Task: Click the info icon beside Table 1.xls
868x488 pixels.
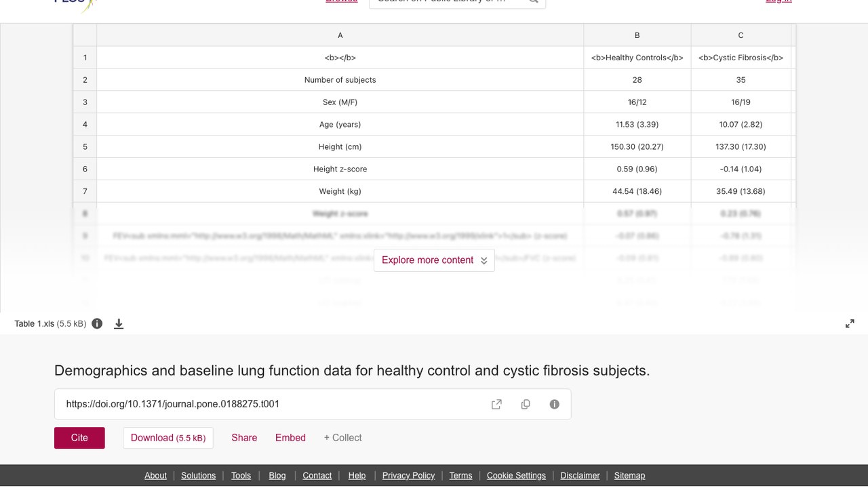Action: (x=97, y=323)
